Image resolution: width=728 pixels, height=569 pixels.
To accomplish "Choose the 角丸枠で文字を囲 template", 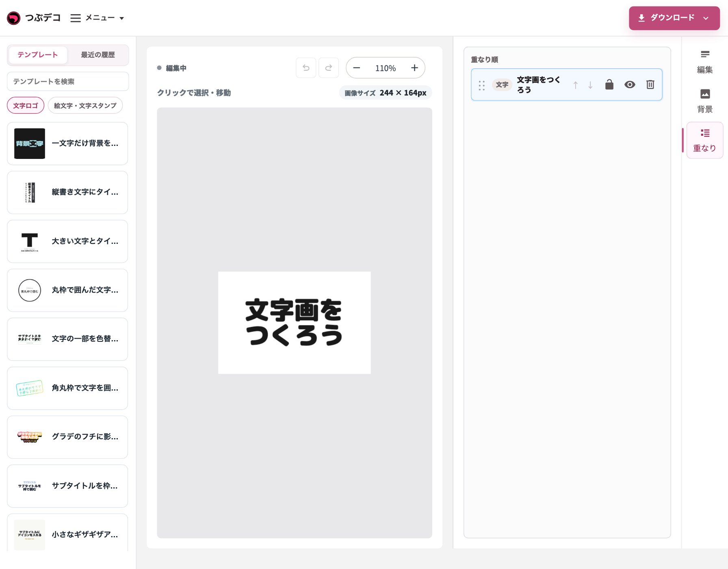I will click(x=67, y=388).
